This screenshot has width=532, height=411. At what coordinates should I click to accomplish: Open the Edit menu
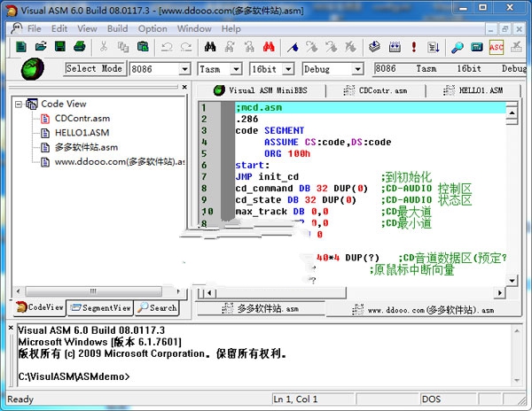click(59, 29)
